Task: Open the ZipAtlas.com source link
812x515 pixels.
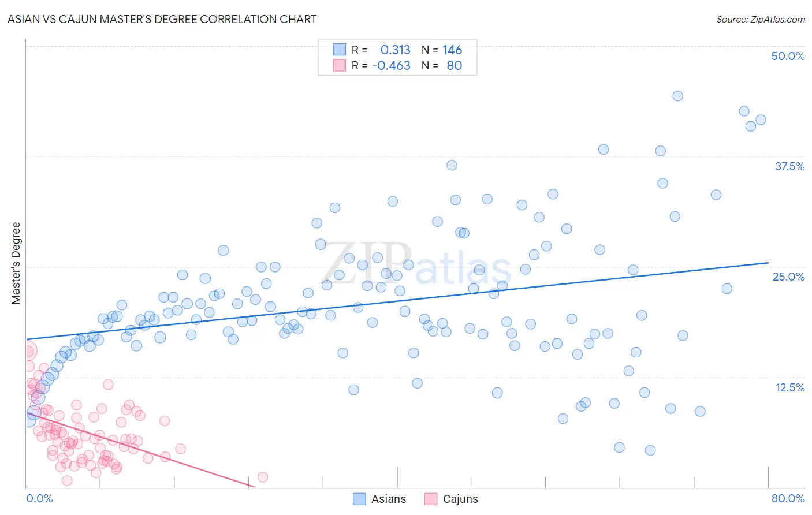Action: [761, 19]
